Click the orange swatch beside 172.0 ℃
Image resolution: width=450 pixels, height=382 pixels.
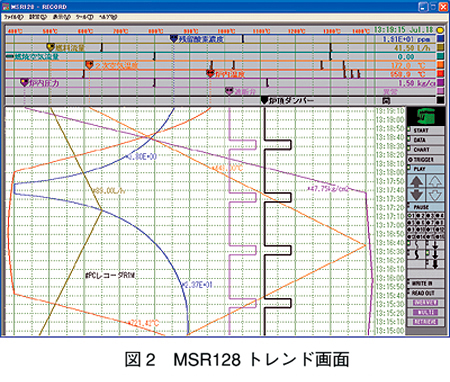[440, 65]
